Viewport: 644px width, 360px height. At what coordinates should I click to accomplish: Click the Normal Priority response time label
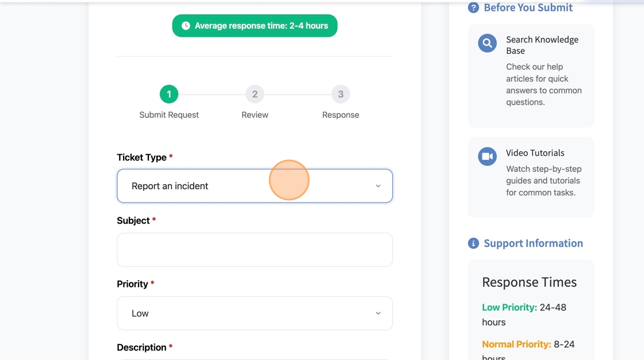[x=516, y=344]
